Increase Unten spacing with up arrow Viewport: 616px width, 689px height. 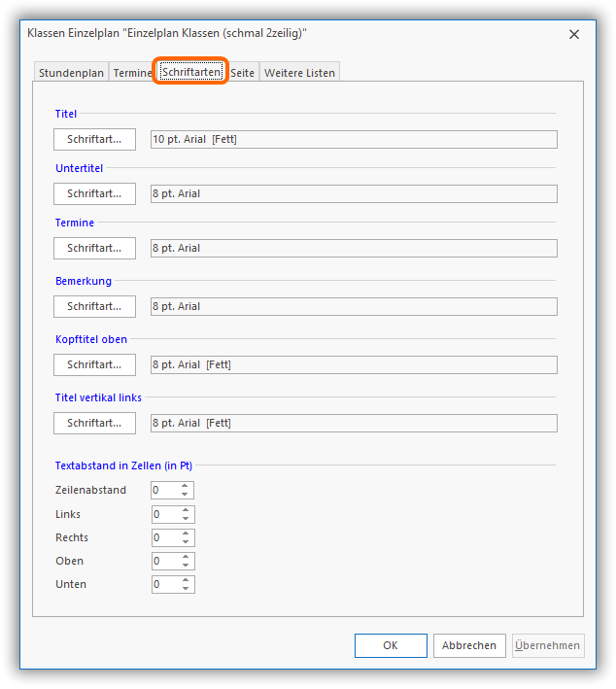[186, 580]
